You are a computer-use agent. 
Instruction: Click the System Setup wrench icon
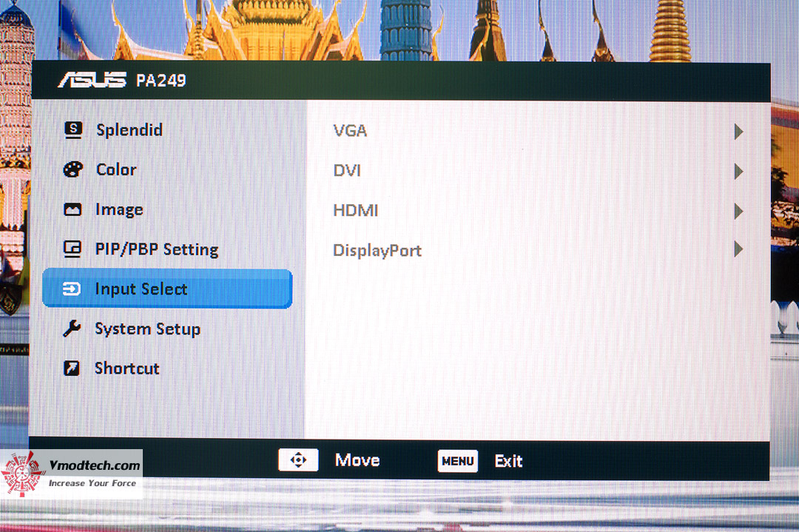[72, 329]
